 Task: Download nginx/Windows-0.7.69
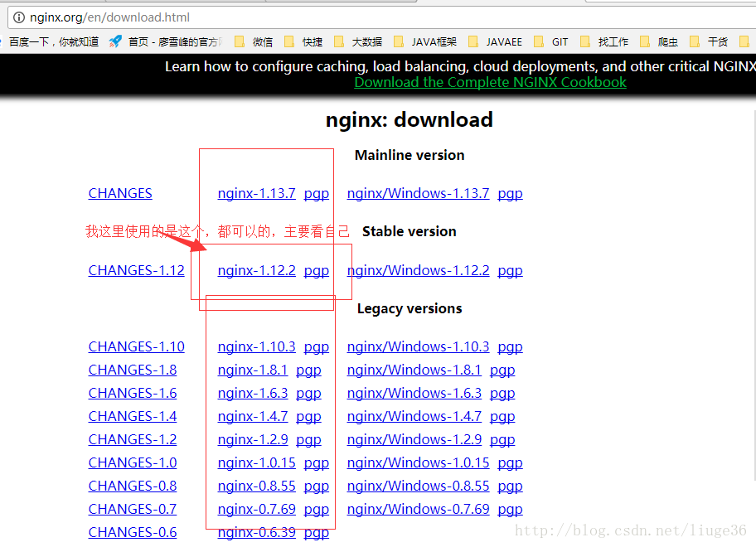[418, 508]
